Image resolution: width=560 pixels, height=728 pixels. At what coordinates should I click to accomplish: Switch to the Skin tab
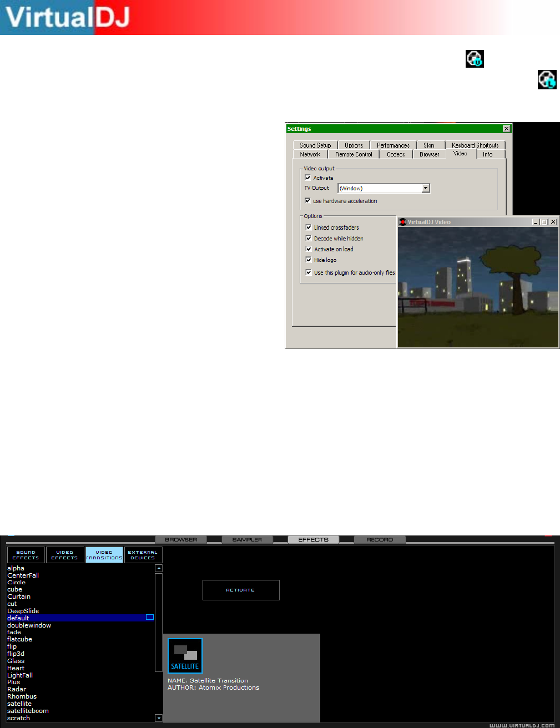point(429,145)
